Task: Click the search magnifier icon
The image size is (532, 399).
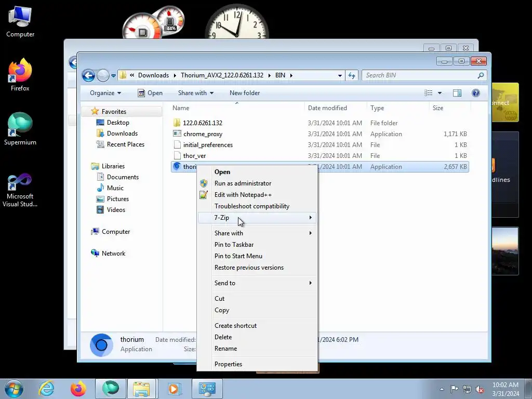Action: coord(481,75)
